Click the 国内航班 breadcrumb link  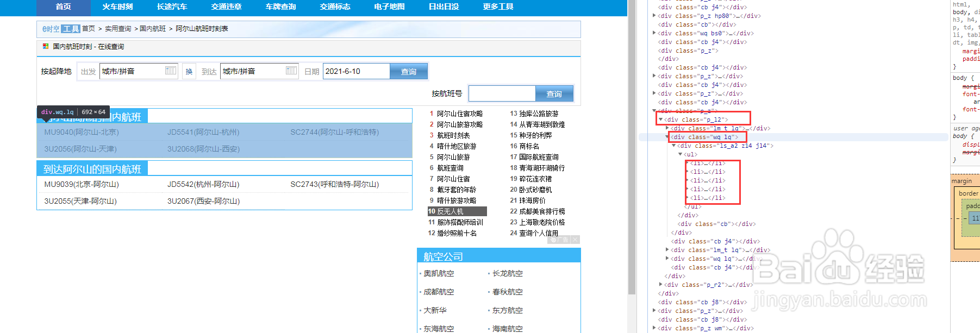point(153,29)
